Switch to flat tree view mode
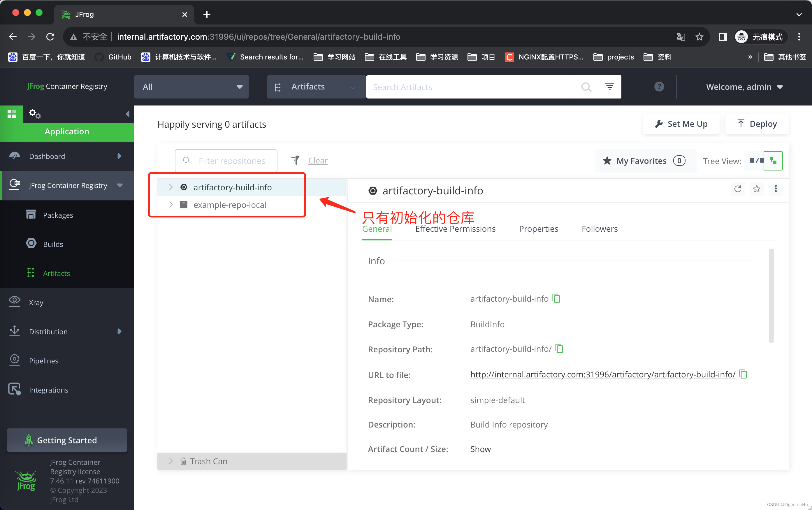 coord(755,161)
